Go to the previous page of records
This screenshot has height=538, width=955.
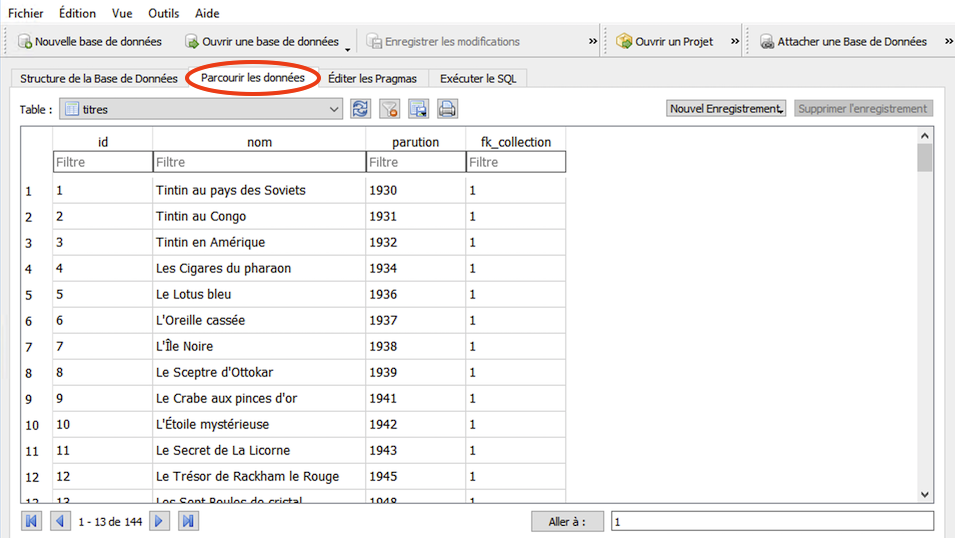click(60, 521)
